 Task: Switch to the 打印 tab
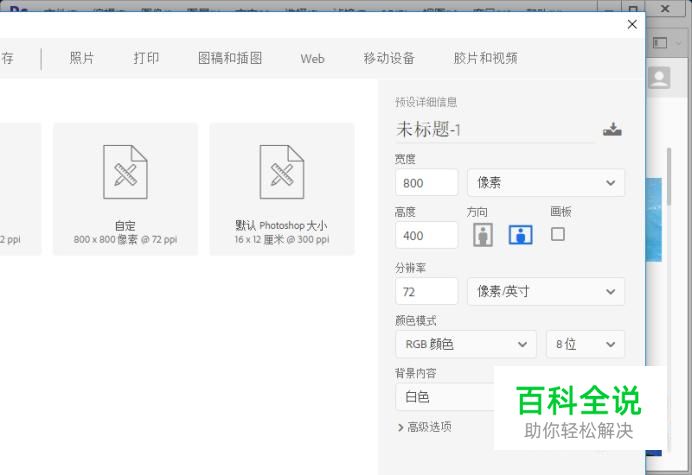click(146, 58)
